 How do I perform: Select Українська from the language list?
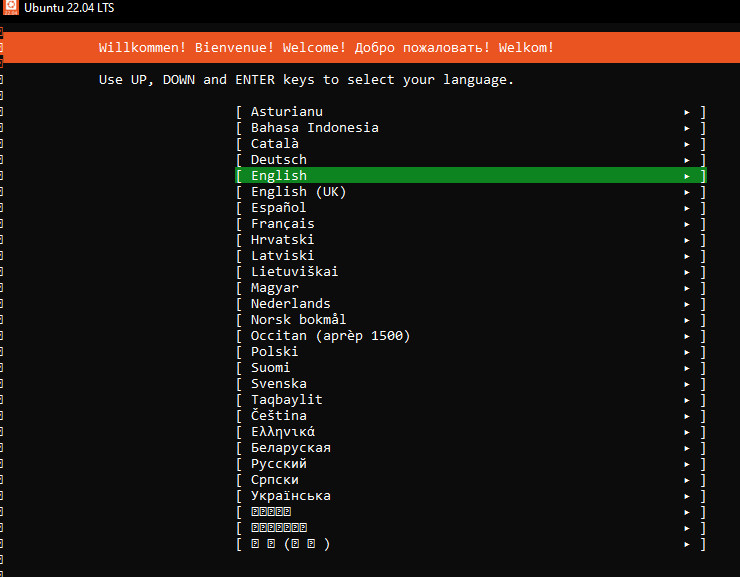pyautogui.click(x=290, y=496)
